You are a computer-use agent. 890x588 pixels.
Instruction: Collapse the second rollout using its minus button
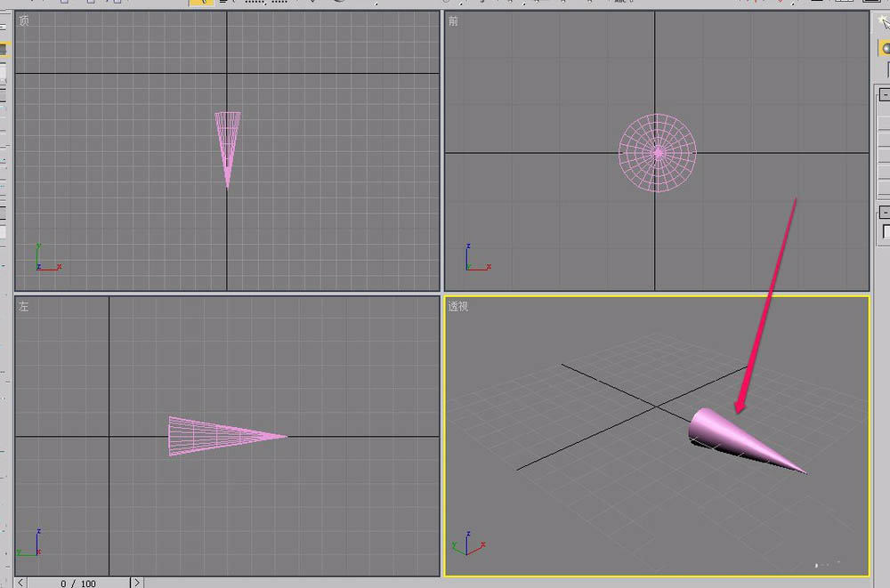click(x=885, y=213)
